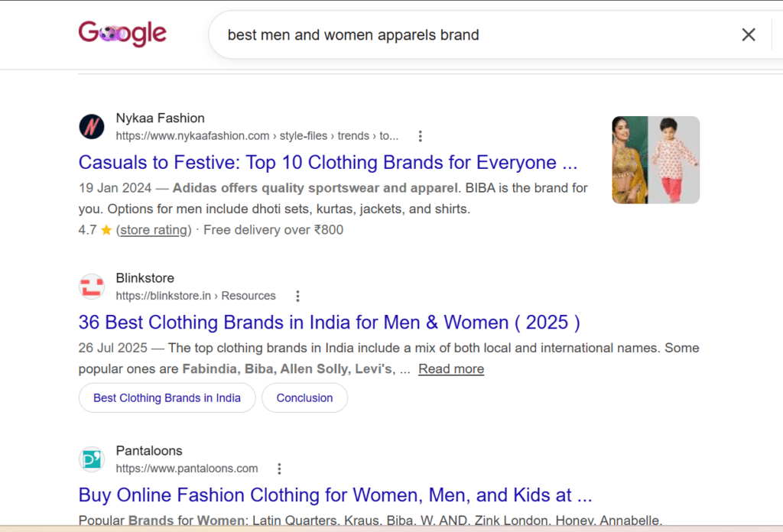Screen dimensions: 783x532
Task: Open the Nykaa Fashion favicon
Action: [x=92, y=127]
